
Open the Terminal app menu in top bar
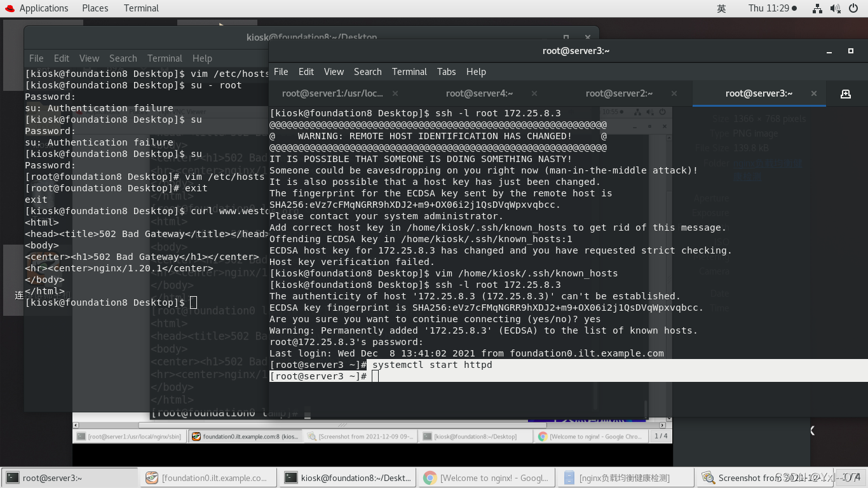(141, 8)
